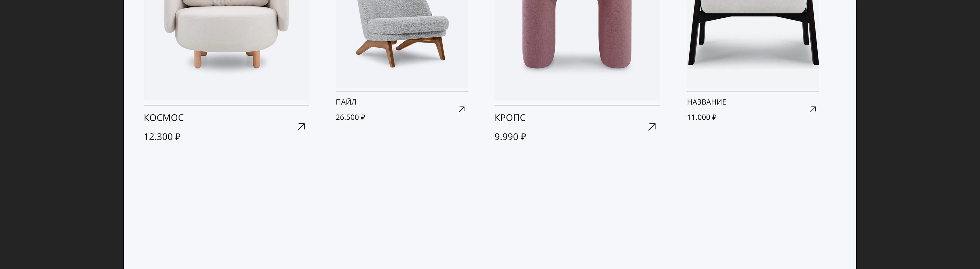Open the pink КРОПС chair image
Screen dimensions: 980x269
click(577, 50)
